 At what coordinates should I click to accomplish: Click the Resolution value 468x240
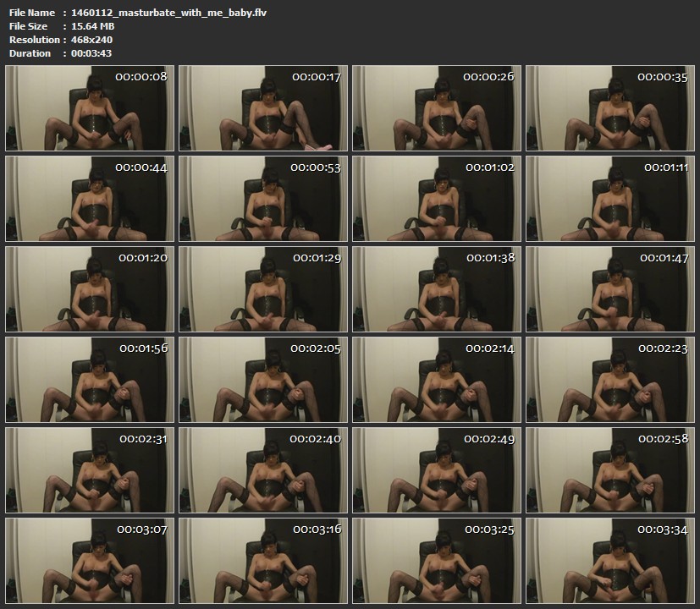point(92,40)
